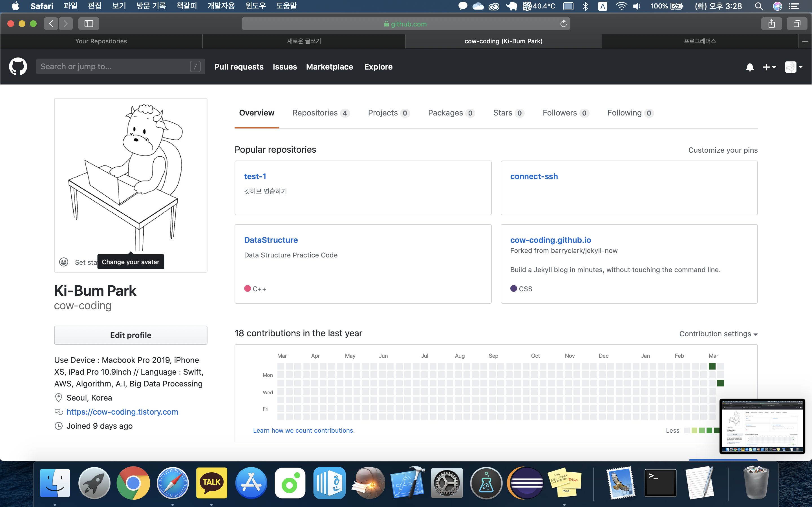The width and height of the screenshot is (812, 507).
Task: Click the set status smiley icon
Action: (x=64, y=262)
